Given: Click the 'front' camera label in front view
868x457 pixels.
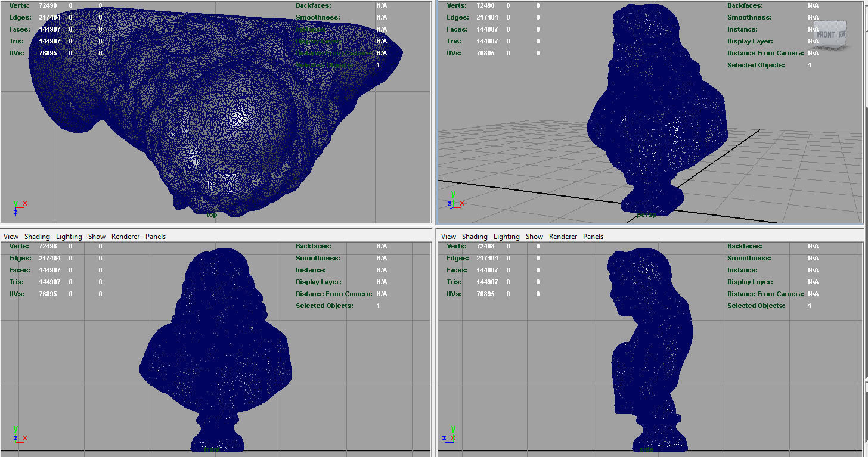Looking at the screenshot, I should [212, 449].
